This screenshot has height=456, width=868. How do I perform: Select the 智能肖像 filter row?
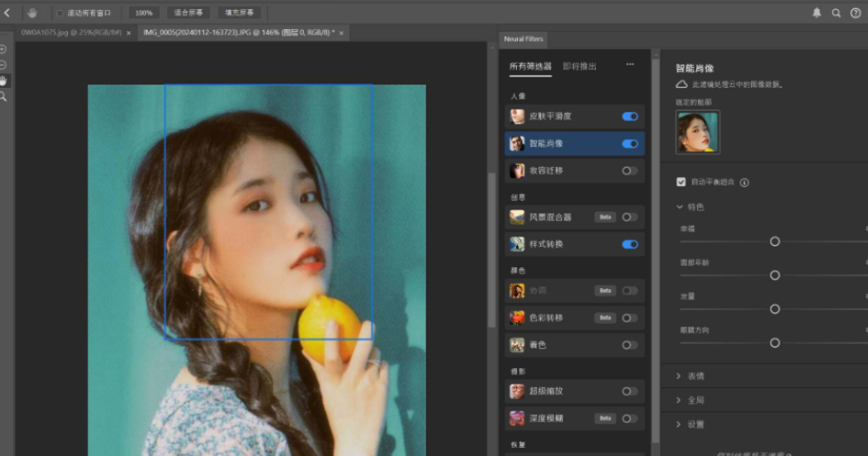click(574, 144)
